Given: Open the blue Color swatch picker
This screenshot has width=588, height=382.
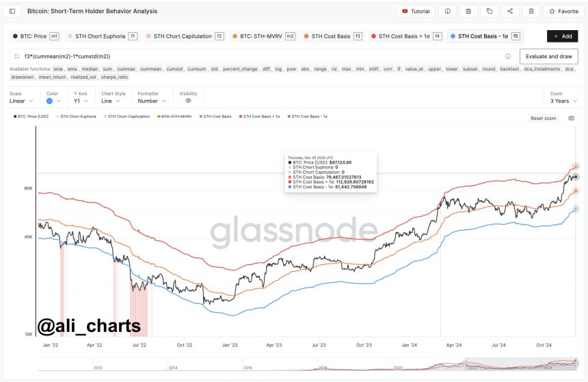Looking at the screenshot, I should click(52, 101).
